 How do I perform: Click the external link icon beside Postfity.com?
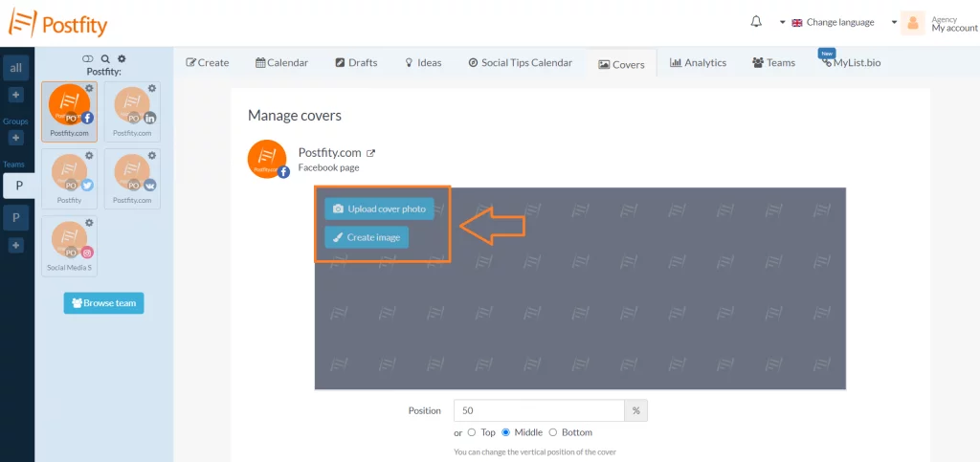click(370, 153)
